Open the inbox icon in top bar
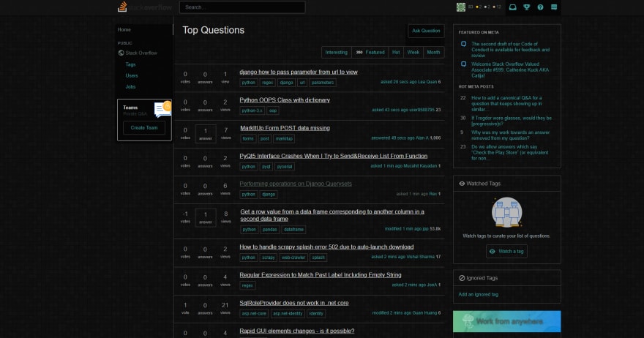The width and height of the screenshot is (644, 338). (x=512, y=7)
